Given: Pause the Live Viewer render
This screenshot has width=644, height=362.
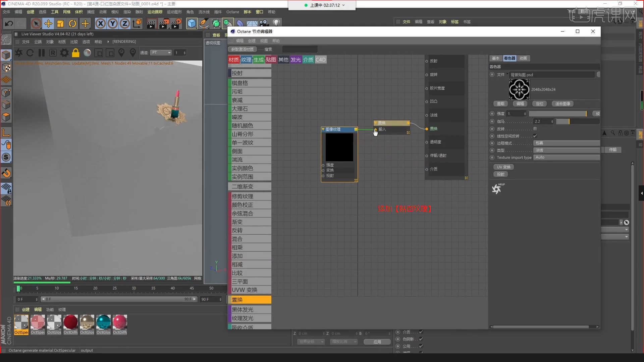Looking at the screenshot, I should pyautogui.click(x=42, y=53).
